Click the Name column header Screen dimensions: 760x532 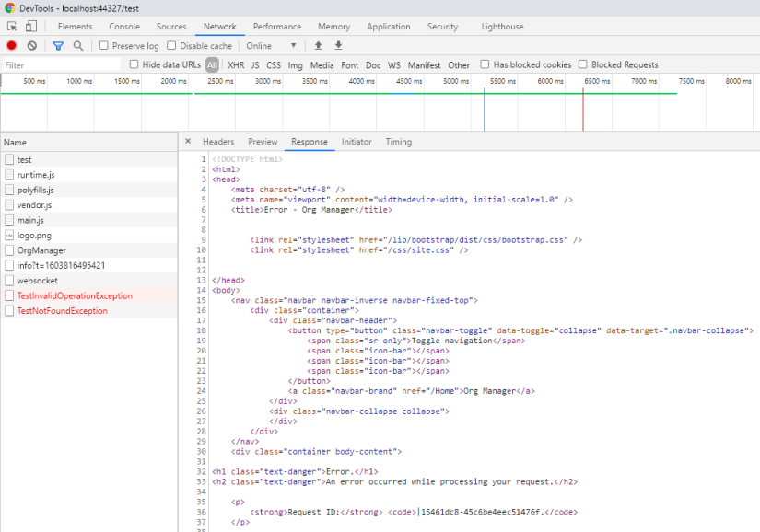tap(89, 143)
